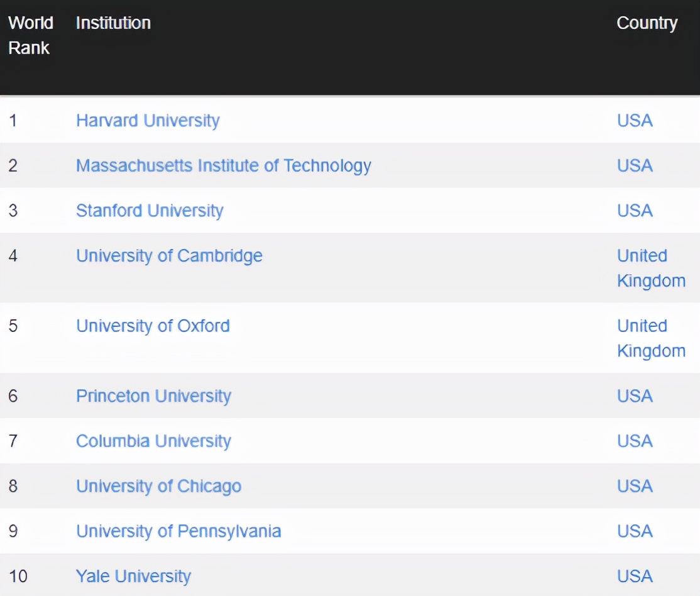Image resolution: width=700 pixels, height=596 pixels.
Task: Select the University of Chicago link
Action: click(158, 486)
